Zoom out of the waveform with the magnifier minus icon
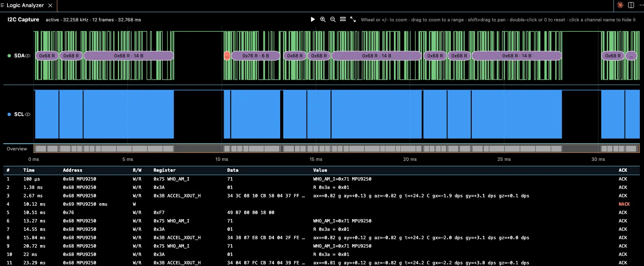Viewport: 644px width, 266px height. [x=333, y=19]
